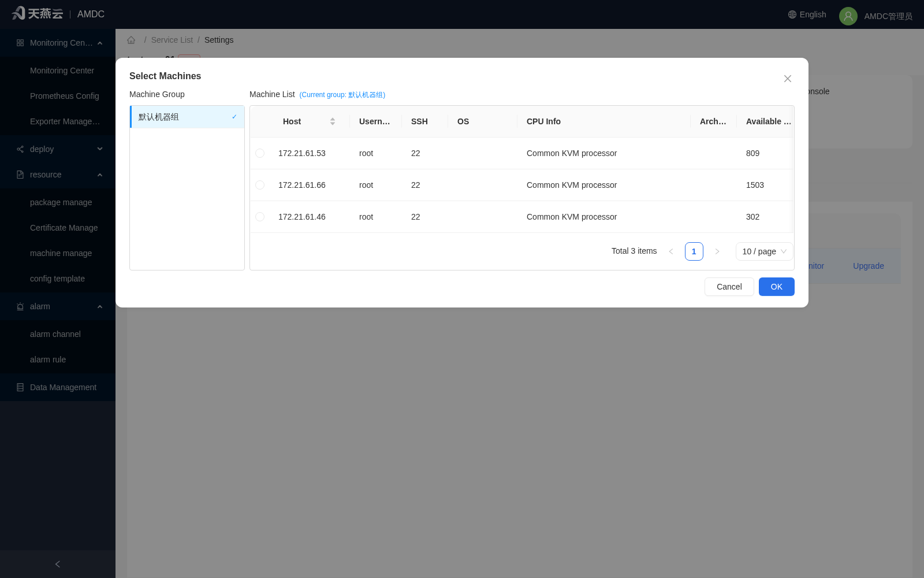Select radio button for host 172.21.61.46
The height and width of the screenshot is (578, 924).
(260, 217)
